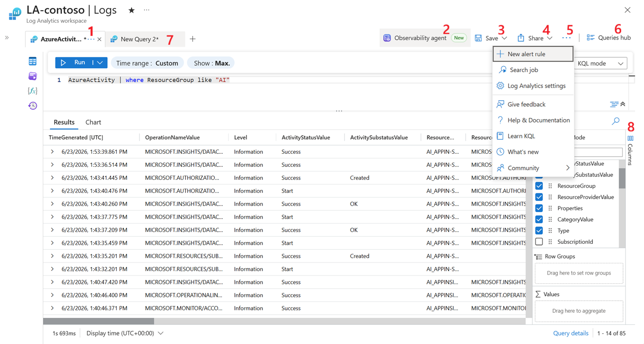The width and height of the screenshot is (644, 344).
Task: Grab the SubscriptionId column drag handle
Action: click(x=550, y=242)
